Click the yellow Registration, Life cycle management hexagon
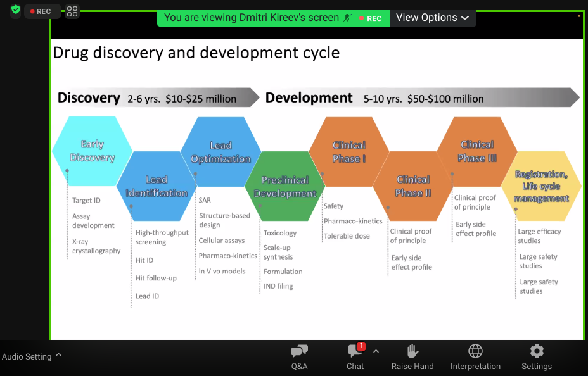The width and height of the screenshot is (588, 376). pyautogui.click(x=540, y=186)
